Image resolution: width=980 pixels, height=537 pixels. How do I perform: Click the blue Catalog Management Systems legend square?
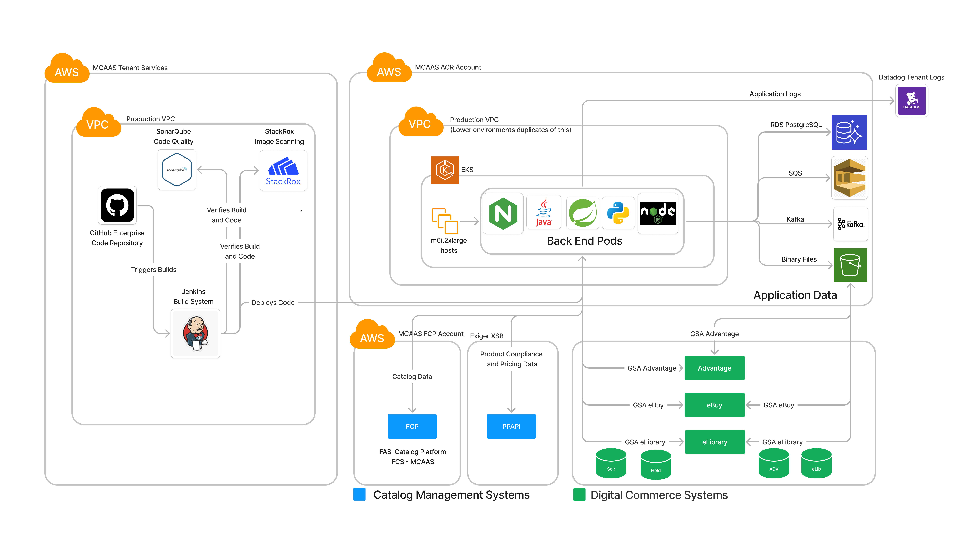tap(359, 494)
